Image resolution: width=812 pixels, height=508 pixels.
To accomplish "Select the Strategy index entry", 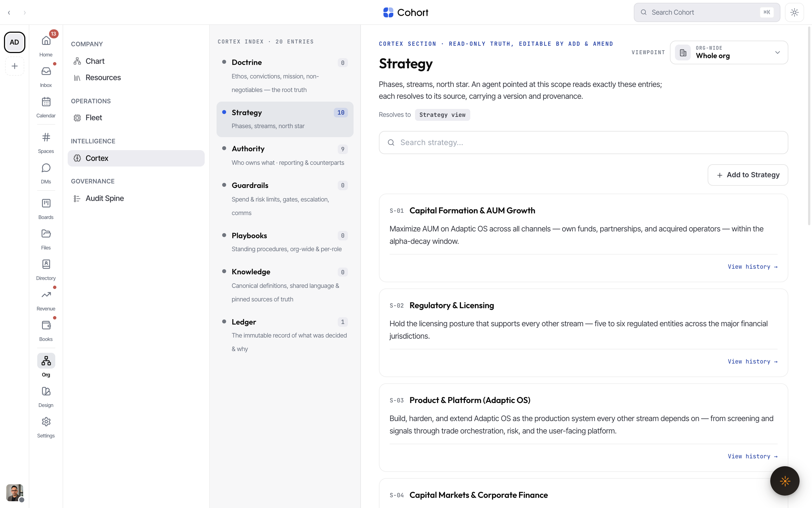I will [285, 119].
